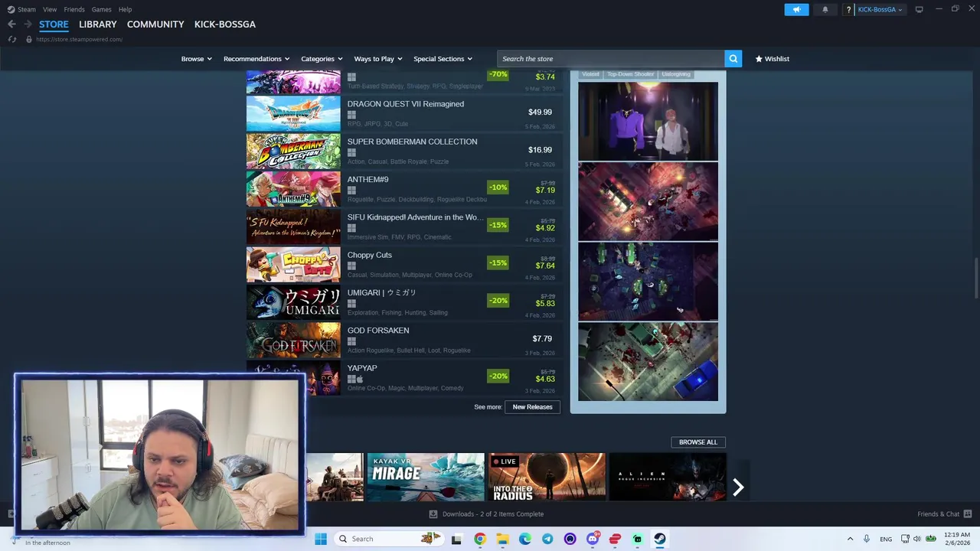Click the Downloads status icon

point(433,514)
